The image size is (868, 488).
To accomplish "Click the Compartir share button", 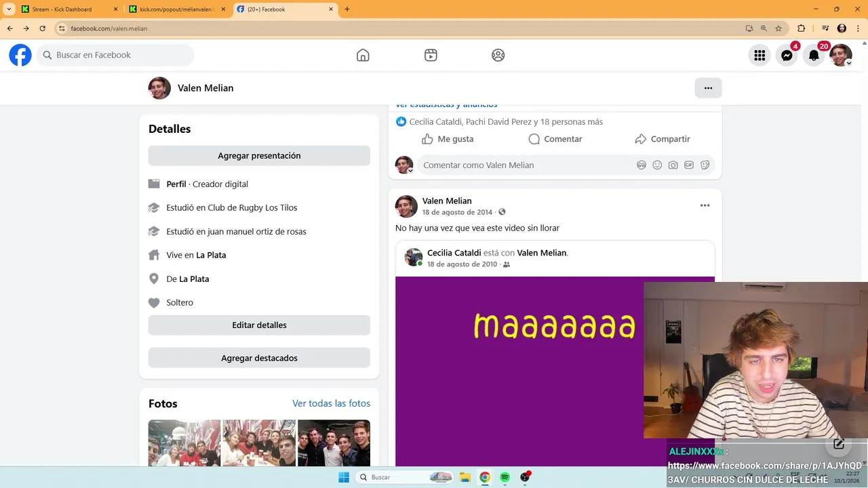I will 663,139.
